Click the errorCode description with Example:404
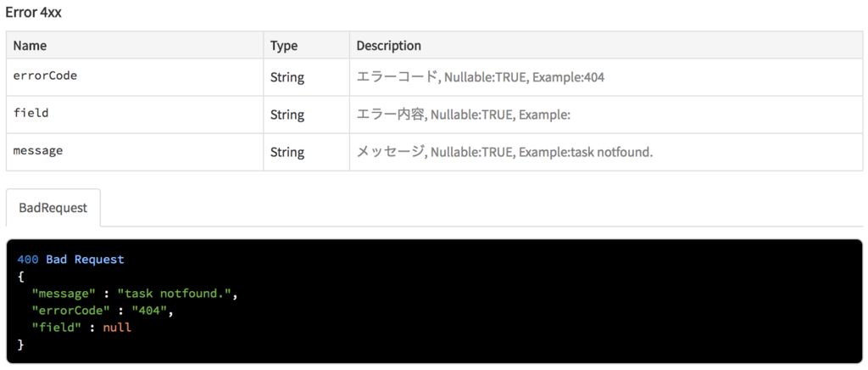The image size is (868, 370). pos(481,77)
